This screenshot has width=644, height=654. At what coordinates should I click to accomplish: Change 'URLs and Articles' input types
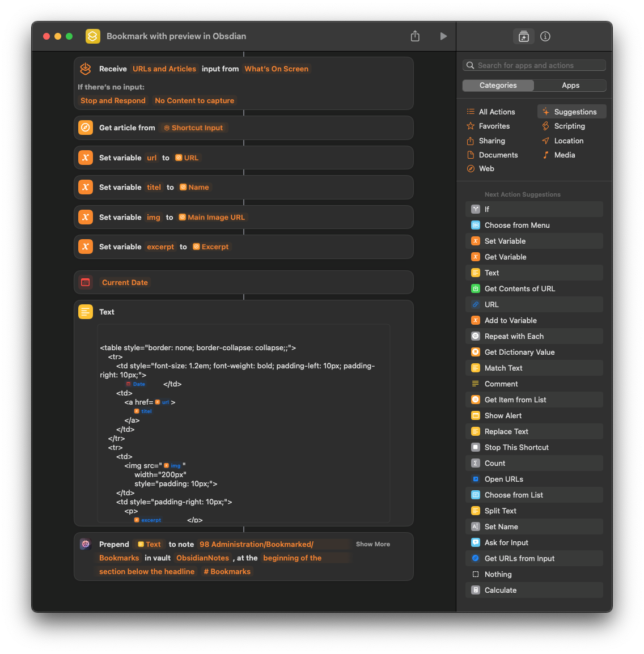pos(164,69)
